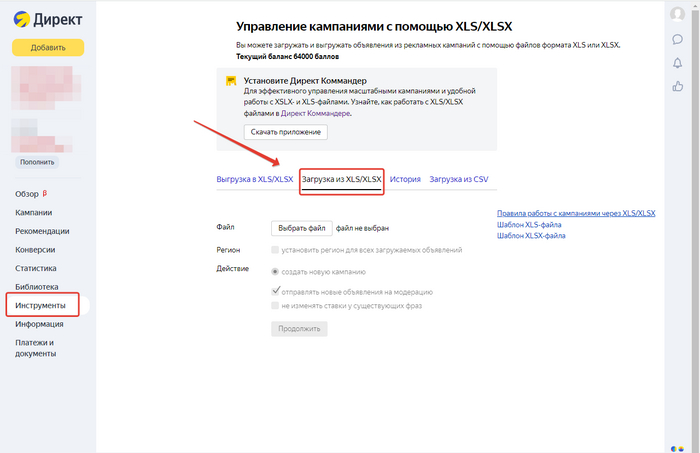Click the Direct Commander yellow icon
Viewport: 700px width, 453px height.
231,81
